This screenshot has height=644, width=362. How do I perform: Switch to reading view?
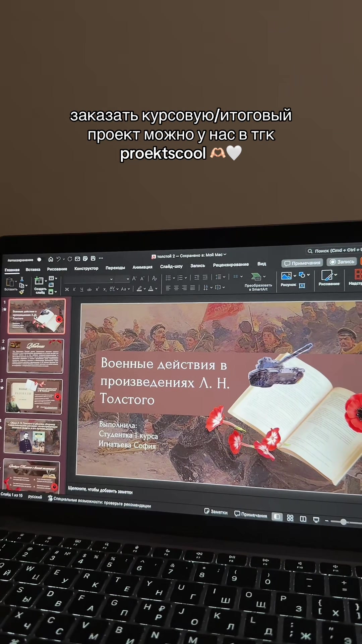(x=303, y=519)
